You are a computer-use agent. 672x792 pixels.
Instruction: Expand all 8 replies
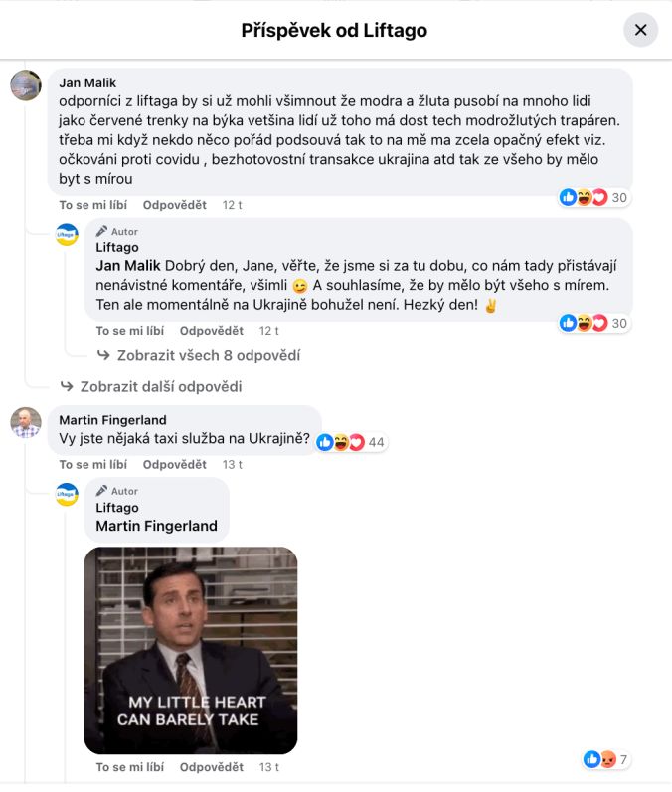[x=208, y=355]
